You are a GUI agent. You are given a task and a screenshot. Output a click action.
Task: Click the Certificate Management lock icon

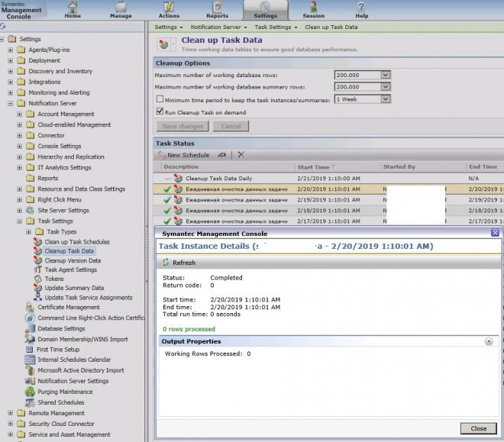click(30, 307)
